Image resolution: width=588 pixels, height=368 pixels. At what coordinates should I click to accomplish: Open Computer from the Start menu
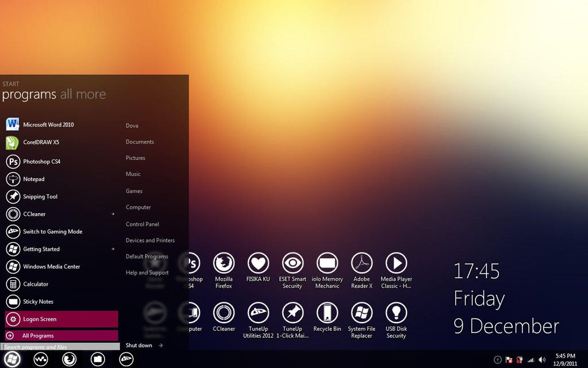pos(138,207)
